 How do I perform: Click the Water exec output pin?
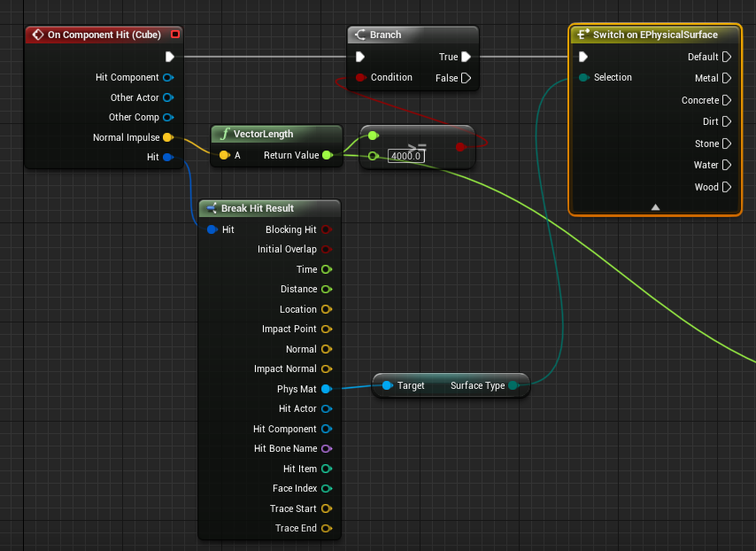click(x=727, y=165)
